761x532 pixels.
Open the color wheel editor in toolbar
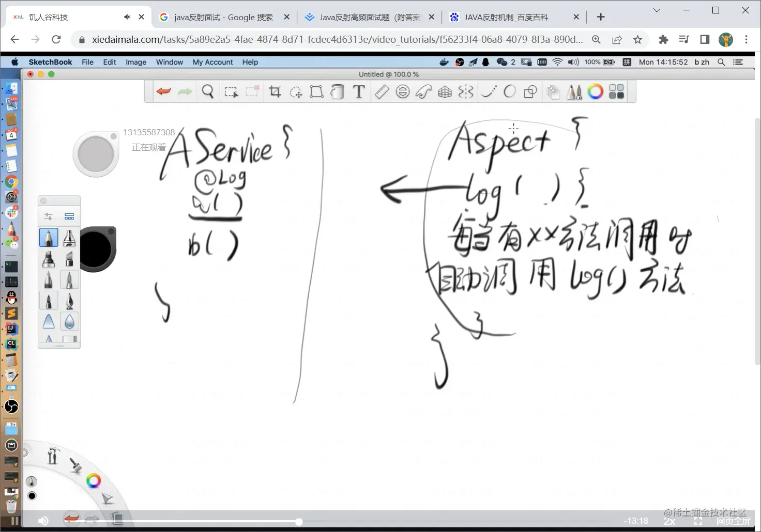click(595, 92)
